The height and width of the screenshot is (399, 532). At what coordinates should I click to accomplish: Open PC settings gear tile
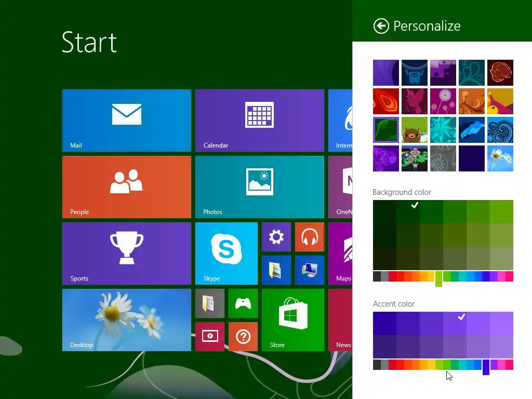[x=276, y=237]
